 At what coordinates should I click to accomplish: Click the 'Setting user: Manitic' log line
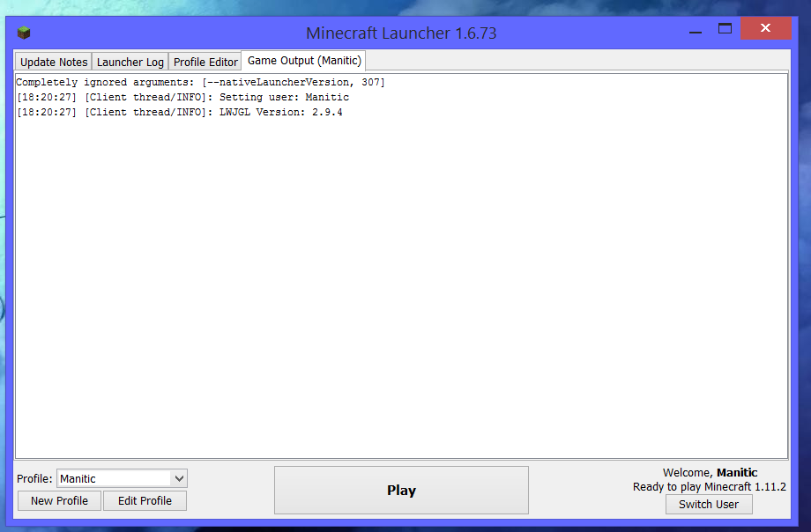click(x=182, y=97)
